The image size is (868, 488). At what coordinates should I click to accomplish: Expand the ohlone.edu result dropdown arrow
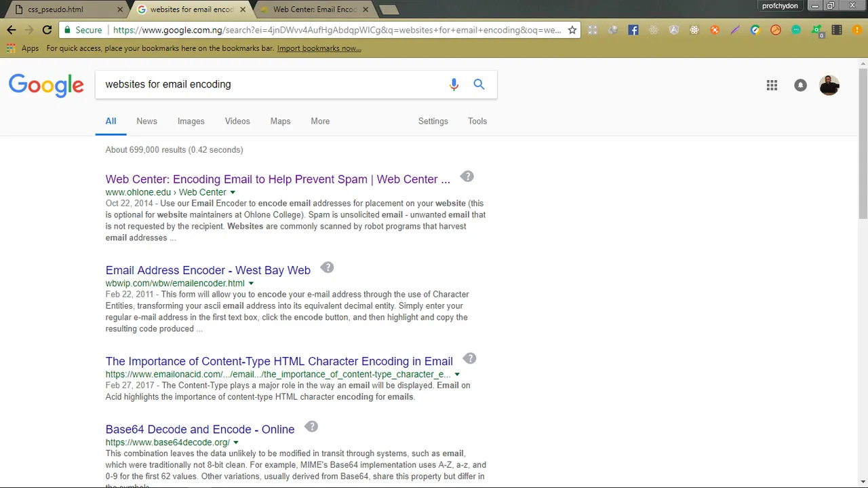tap(233, 193)
